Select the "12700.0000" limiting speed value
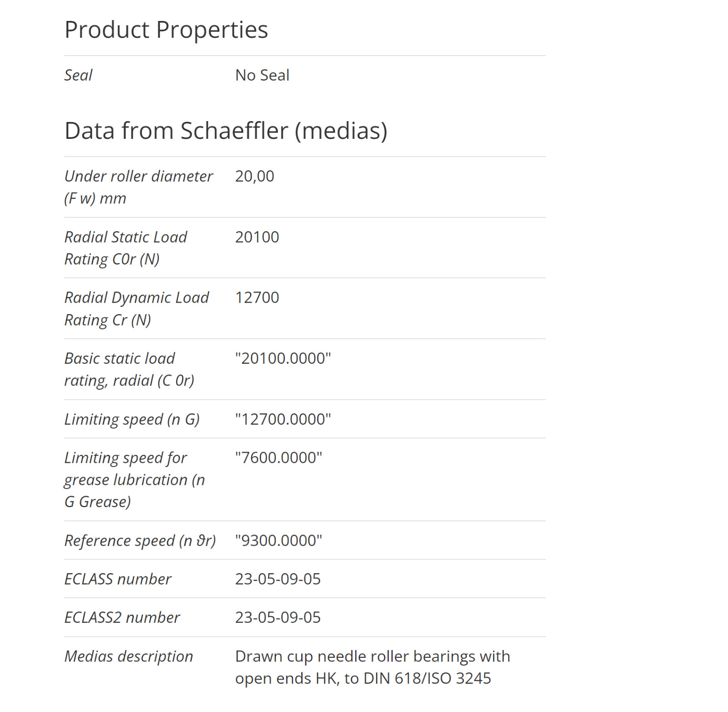 click(283, 419)
